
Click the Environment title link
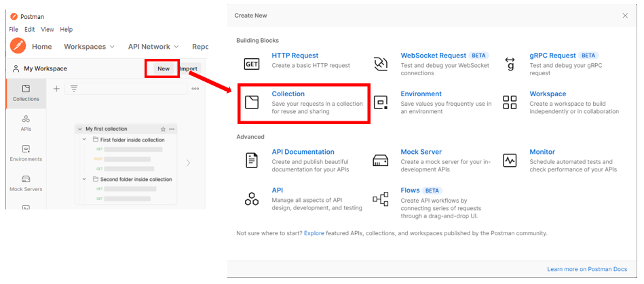tap(421, 94)
